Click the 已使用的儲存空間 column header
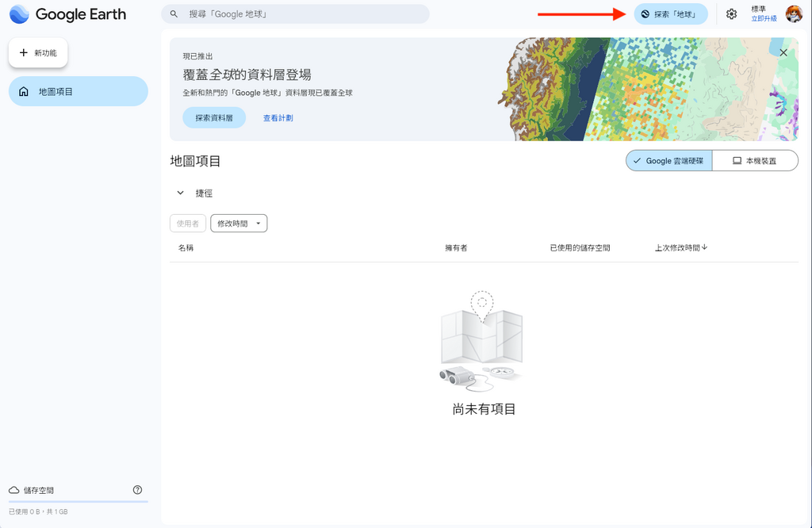The image size is (812, 528). pos(580,248)
